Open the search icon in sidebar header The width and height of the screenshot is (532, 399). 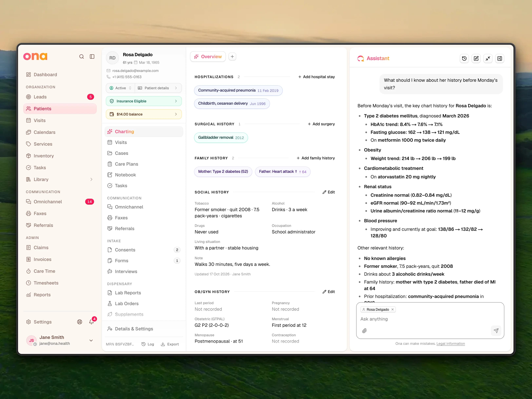pos(82,57)
